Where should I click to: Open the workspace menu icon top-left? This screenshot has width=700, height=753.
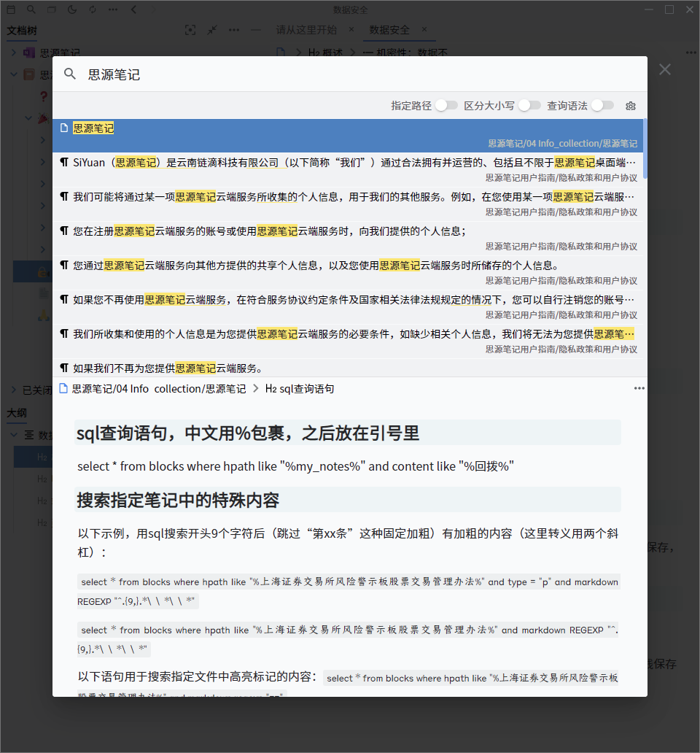[x=10, y=9]
